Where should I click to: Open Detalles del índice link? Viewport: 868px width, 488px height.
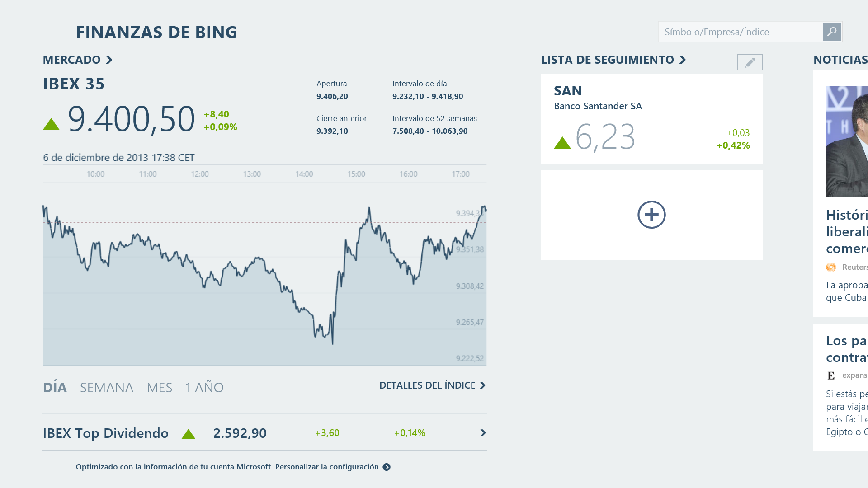click(432, 385)
